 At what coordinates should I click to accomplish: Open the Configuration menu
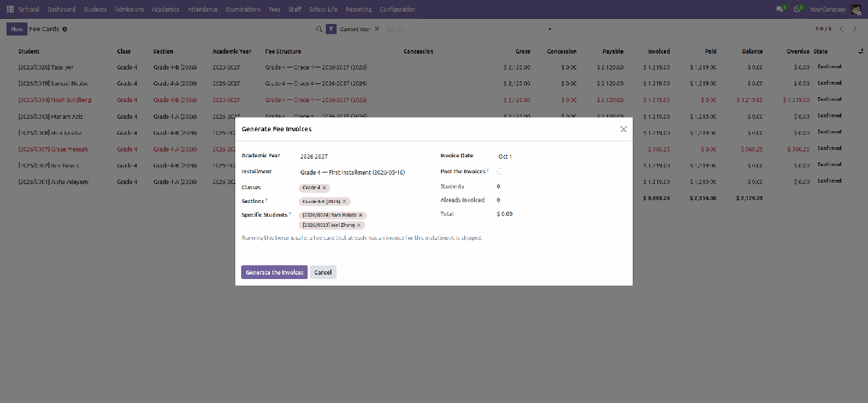click(x=397, y=9)
